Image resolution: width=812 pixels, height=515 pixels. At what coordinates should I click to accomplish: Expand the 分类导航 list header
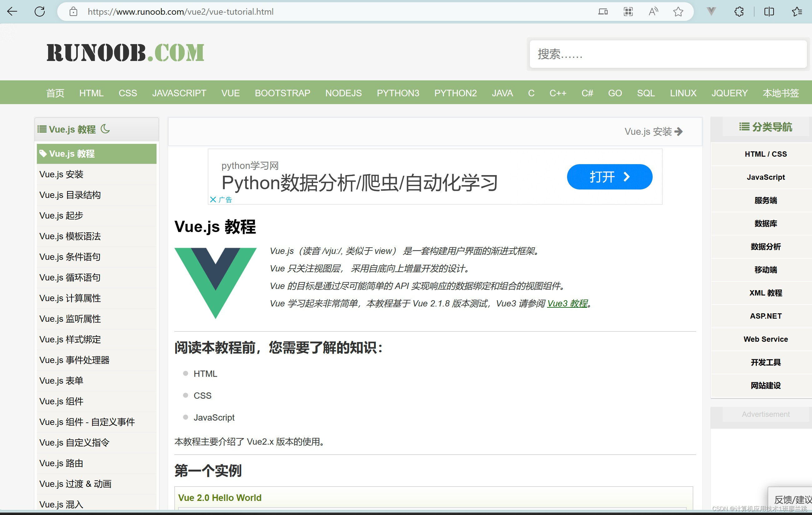[765, 127]
